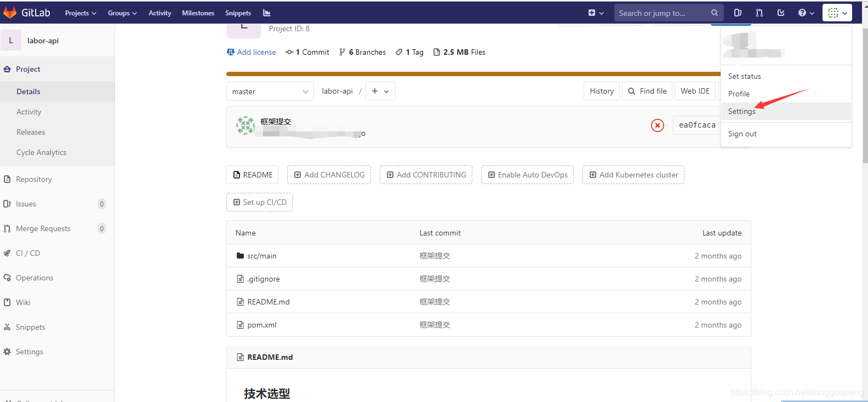Open the 6 Branches link
The width and height of the screenshot is (868, 402).
[362, 52]
